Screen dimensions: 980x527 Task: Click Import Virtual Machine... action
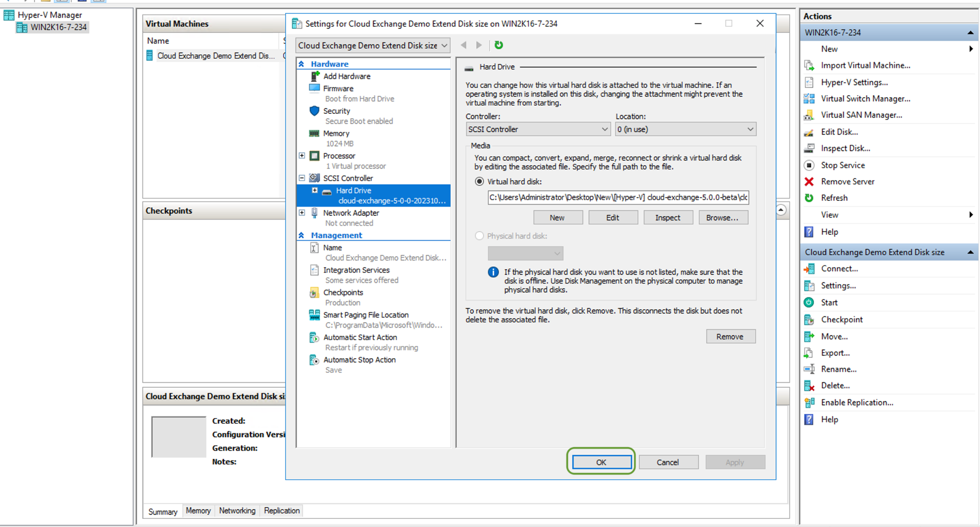coord(866,66)
